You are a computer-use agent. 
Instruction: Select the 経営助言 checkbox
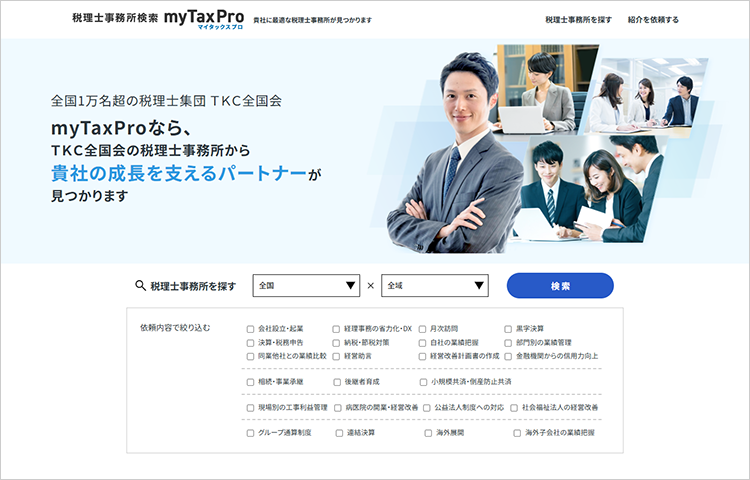pyautogui.click(x=336, y=356)
